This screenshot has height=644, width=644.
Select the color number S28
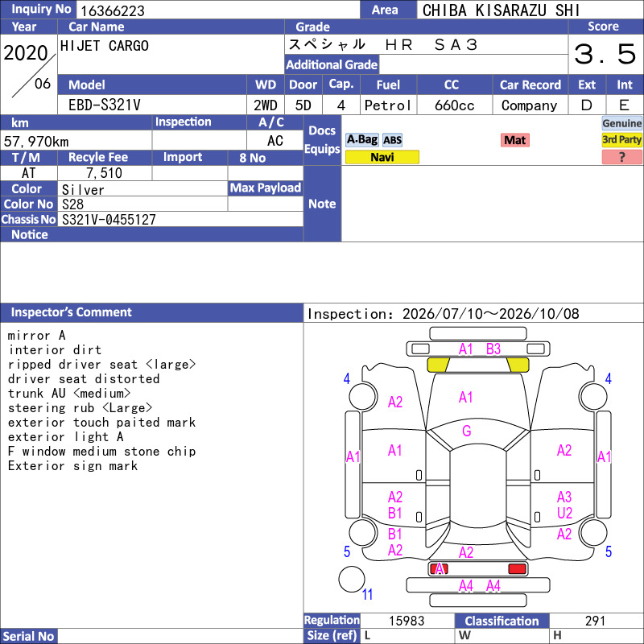(x=72, y=204)
